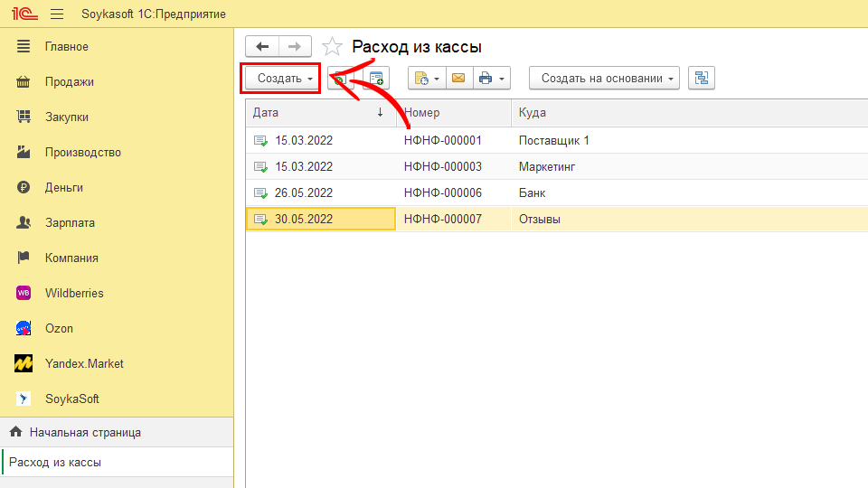Select the Поставщик 1 row cell
Viewport: 868px width, 488px height.
coord(553,141)
